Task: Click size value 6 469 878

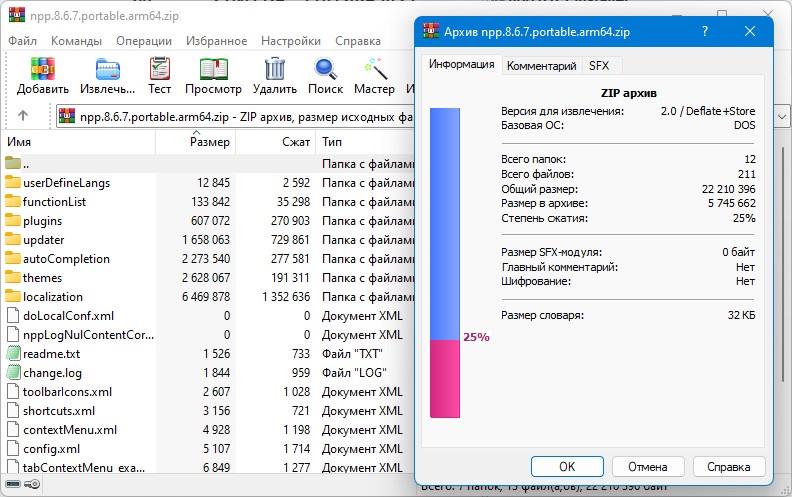Action: [x=206, y=296]
